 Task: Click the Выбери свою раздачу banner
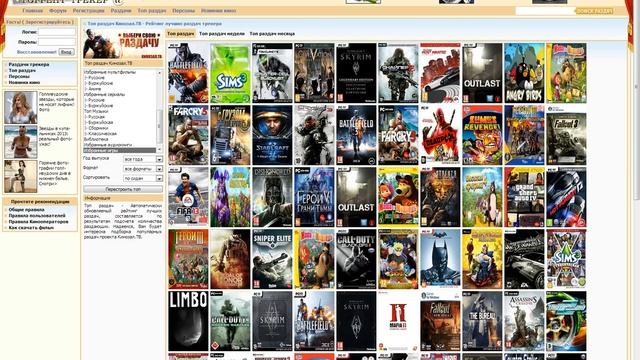[x=122, y=44]
